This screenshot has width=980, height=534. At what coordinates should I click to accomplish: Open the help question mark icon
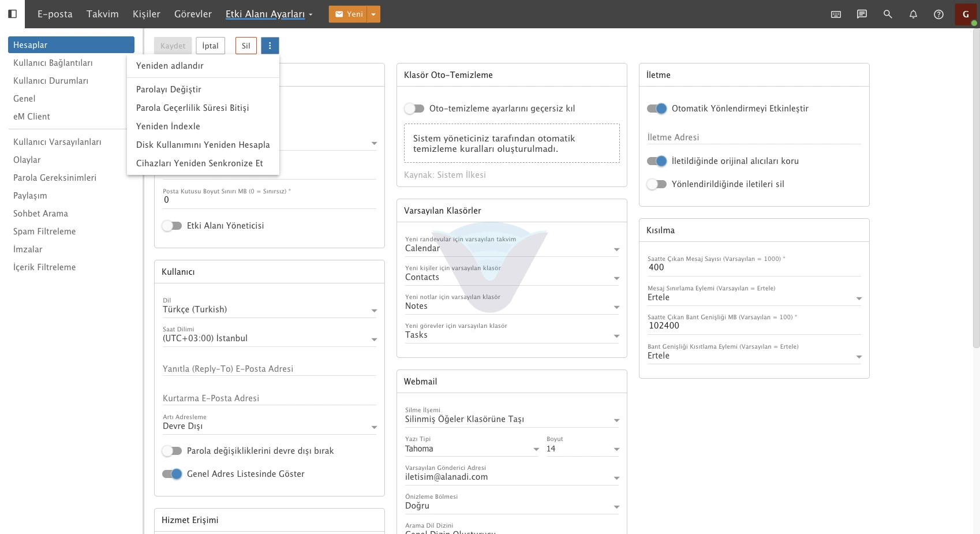point(939,14)
